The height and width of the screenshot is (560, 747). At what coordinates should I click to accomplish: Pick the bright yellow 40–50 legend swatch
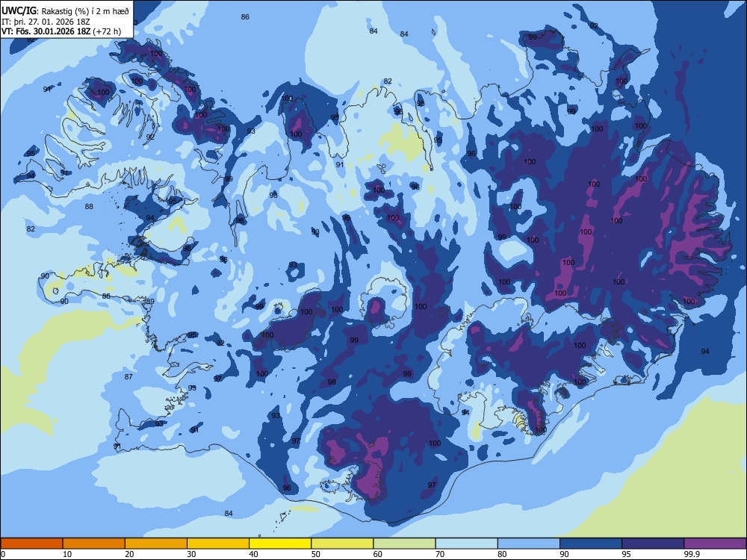[x=280, y=544]
